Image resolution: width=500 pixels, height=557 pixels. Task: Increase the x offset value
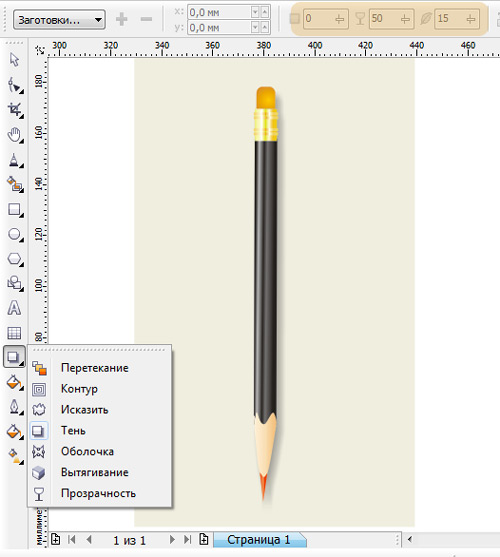[265, 12]
